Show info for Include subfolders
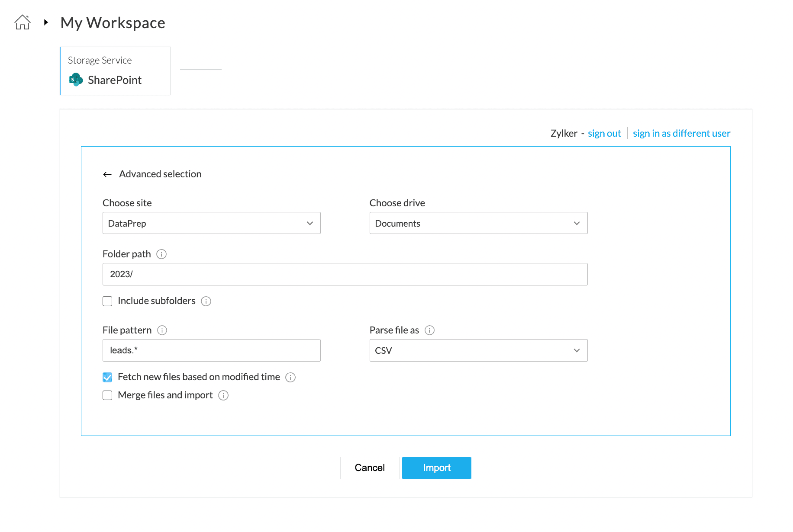The image size is (793, 532). pyautogui.click(x=206, y=301)
